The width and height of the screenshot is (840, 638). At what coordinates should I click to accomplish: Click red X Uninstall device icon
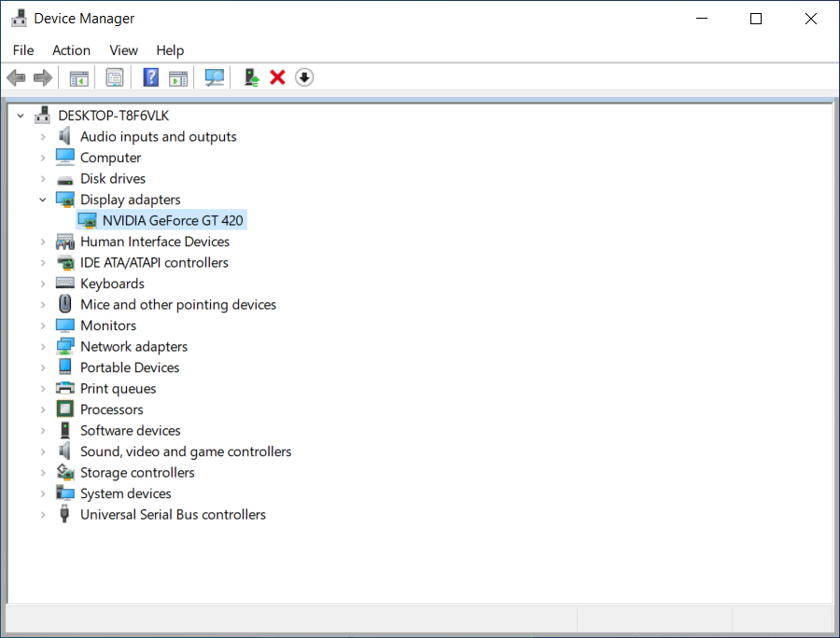coord(277,77)
